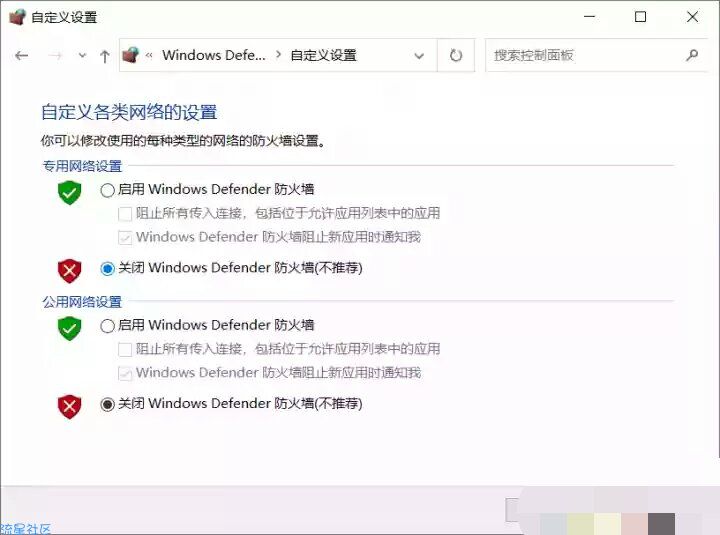This screenshot has width=720, height=535.
Task: Click green shield icon in public network section
Action: coord(69,328)
